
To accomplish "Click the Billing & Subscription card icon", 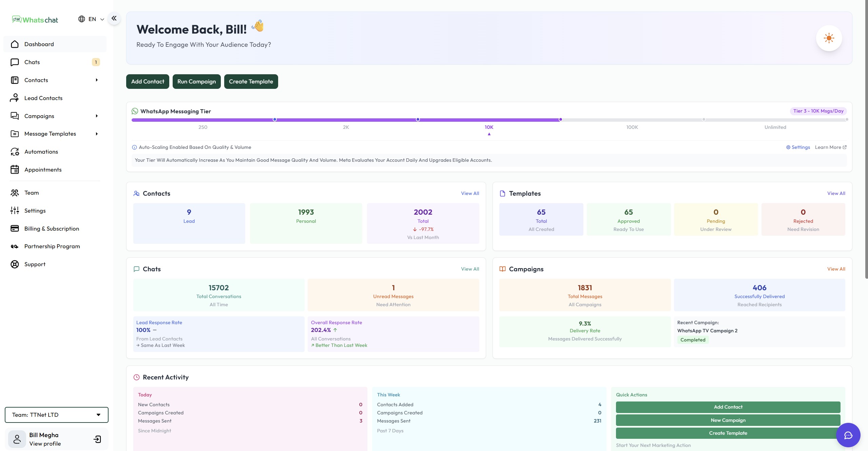I will click(x=15, y=229).
